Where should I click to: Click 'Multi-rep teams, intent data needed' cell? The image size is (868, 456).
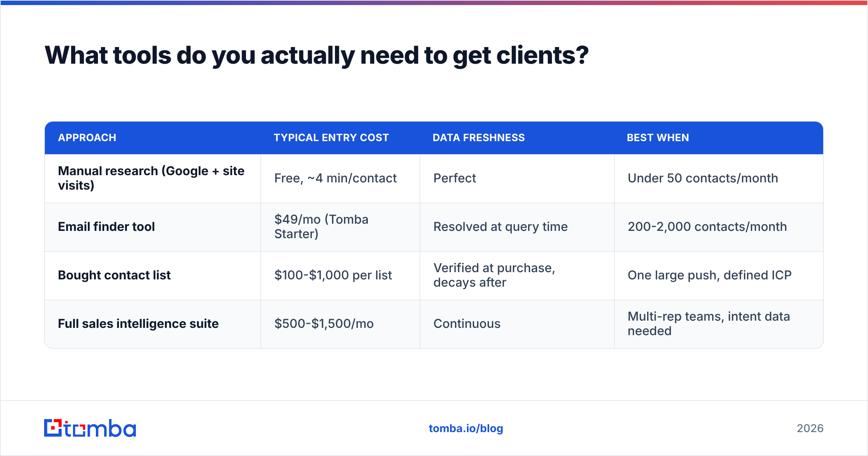tap(719, 324)
